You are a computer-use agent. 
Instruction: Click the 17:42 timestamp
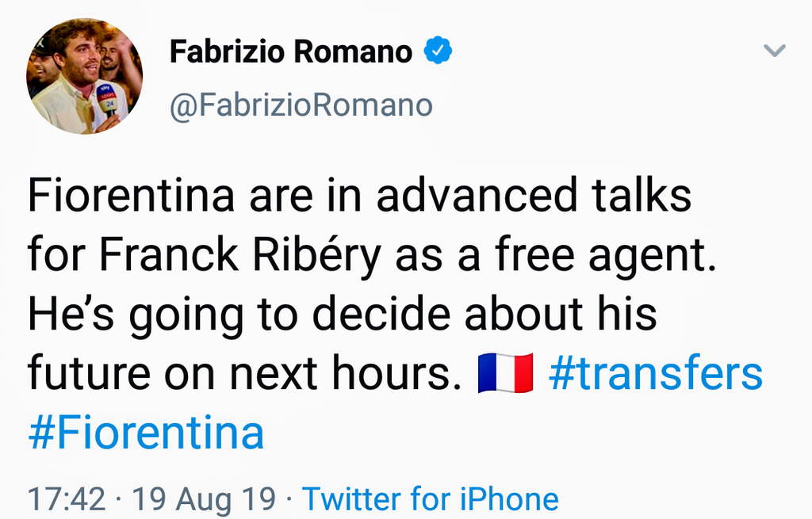67,499
